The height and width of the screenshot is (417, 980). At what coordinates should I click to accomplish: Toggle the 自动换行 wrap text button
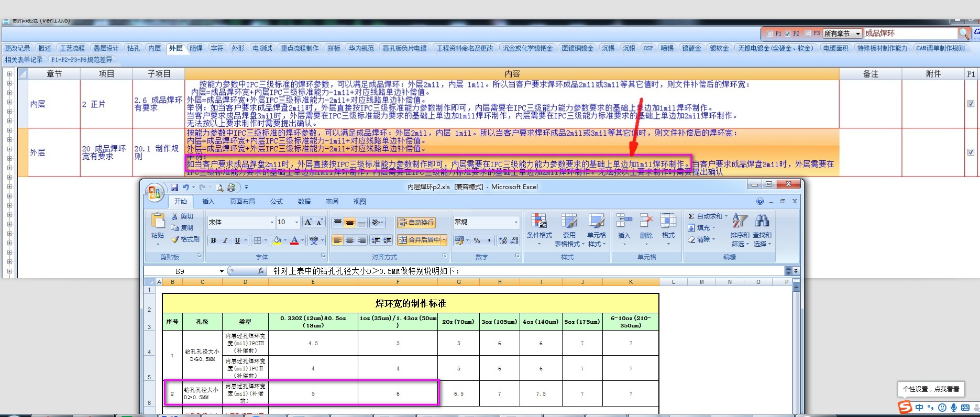coord(416,223)
